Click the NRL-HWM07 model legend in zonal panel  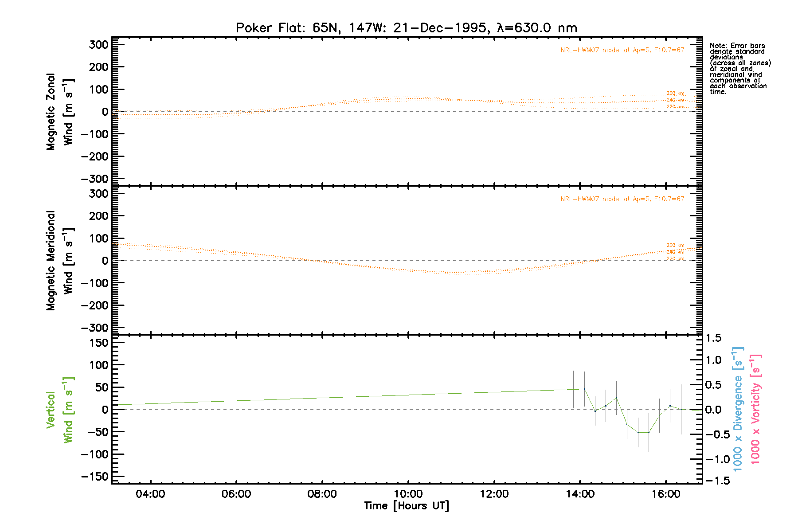[x=622, y=50]
